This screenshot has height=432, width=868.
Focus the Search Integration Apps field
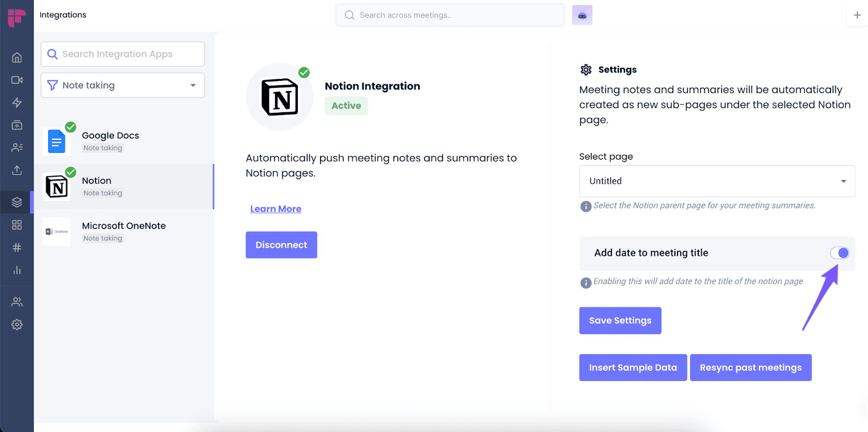tap(123, 54)
